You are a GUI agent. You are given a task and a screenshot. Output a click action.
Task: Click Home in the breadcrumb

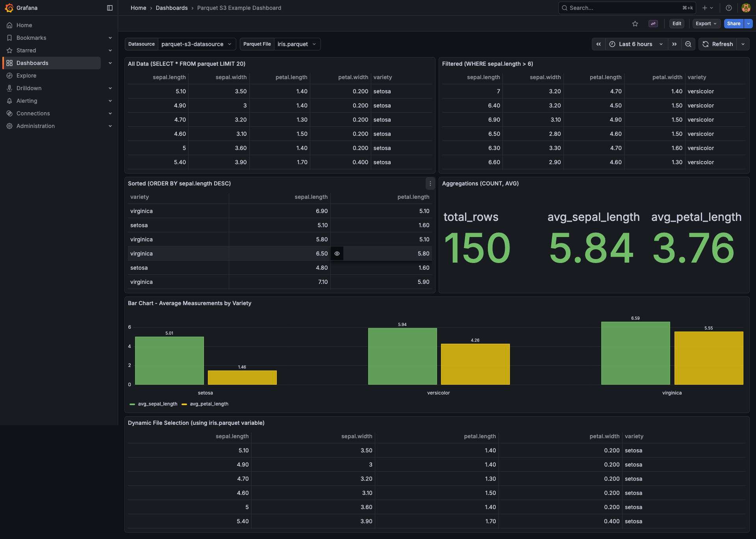pyautogui.click(x=138, y=8)
